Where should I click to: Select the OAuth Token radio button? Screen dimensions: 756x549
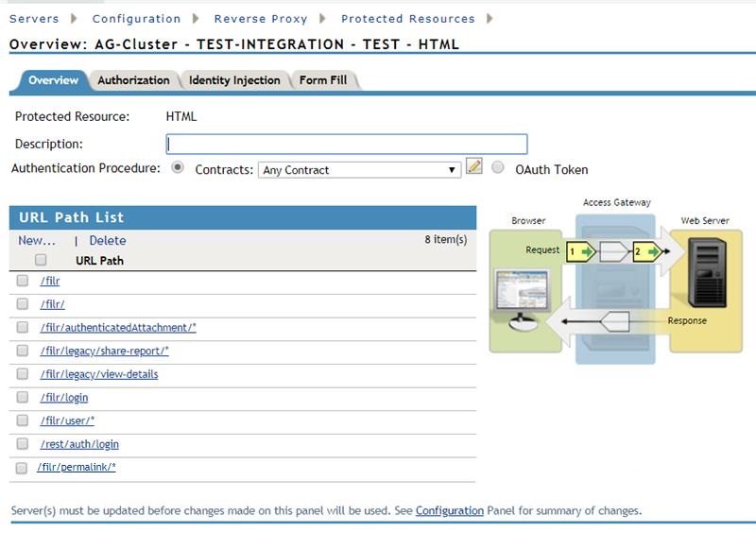[x=497, y=169]
